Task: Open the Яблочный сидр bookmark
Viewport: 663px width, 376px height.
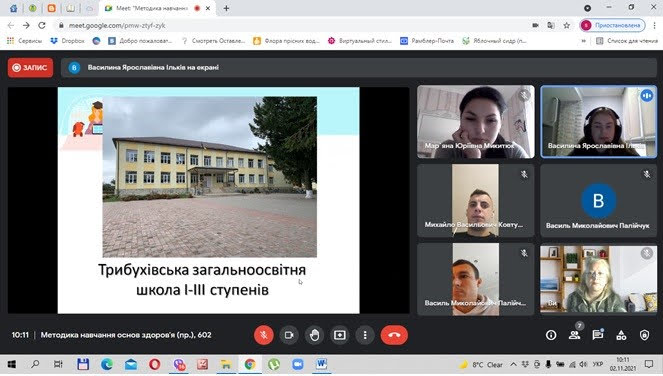Action: 494,41
